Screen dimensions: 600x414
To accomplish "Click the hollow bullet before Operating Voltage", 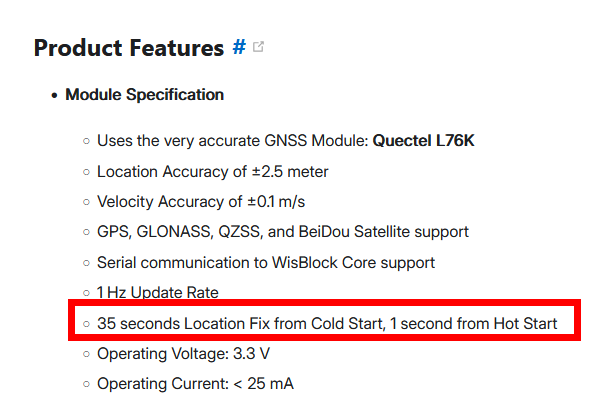I will [x=87, y=354].
